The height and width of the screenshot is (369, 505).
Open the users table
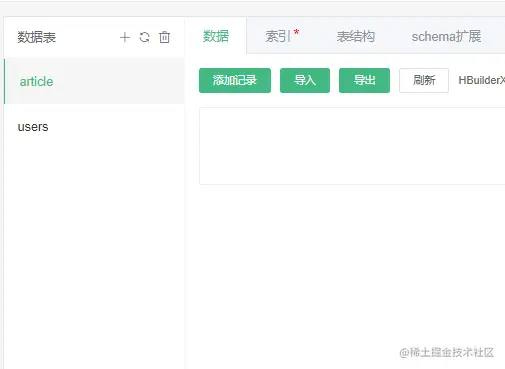(x=94, y=127)
